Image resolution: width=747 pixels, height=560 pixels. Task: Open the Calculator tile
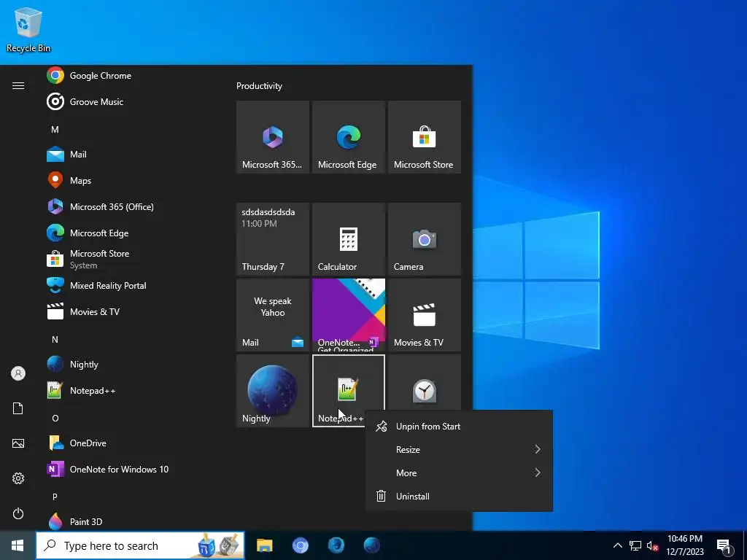348,239
